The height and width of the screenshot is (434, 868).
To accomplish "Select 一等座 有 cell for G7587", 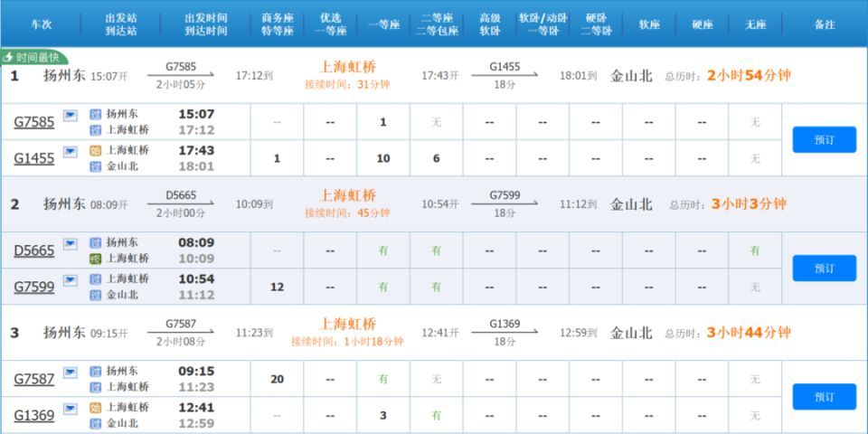I will point(383,379).
